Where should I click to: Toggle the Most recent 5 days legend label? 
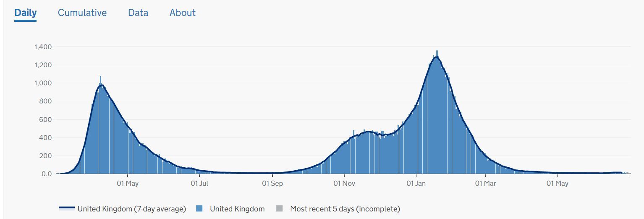pyautogui.click(x=345, y=208)
